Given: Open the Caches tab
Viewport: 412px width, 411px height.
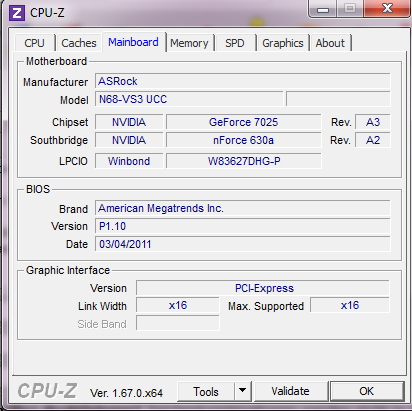Looking at the screenshot, I should coord(79,43).
